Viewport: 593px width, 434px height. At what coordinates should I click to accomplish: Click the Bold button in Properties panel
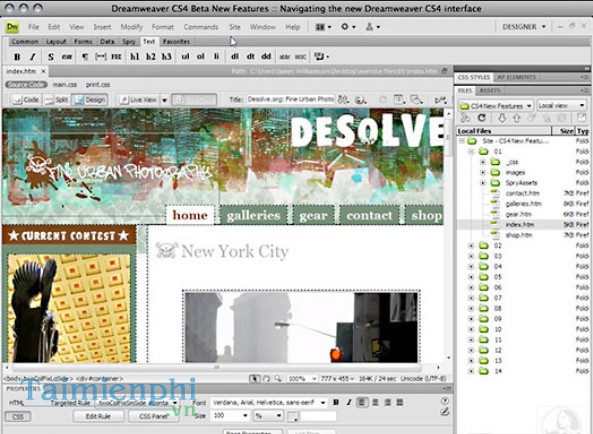pos(336,403)
